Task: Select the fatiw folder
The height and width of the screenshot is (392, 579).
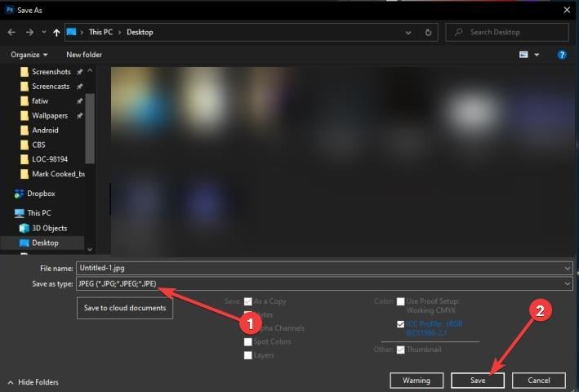Action: [x=40, y=100]
